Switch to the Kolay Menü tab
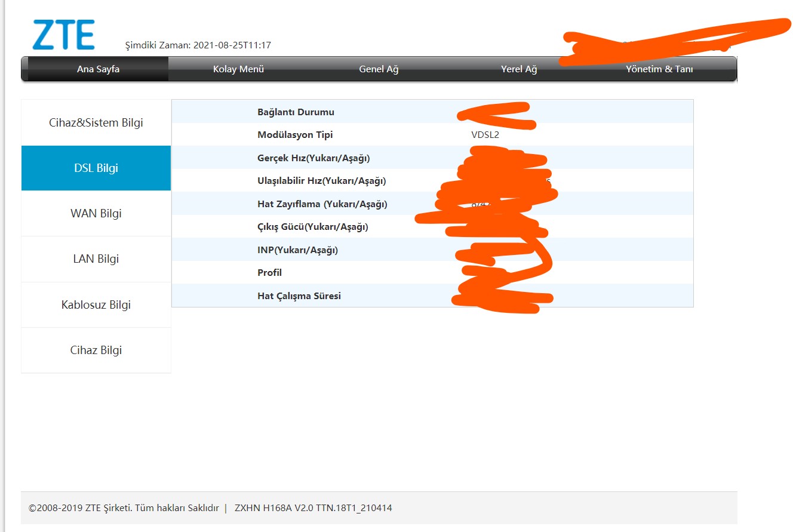Image resolution: width=793 pixels, height=532 pixels. (x=238, y=69)
